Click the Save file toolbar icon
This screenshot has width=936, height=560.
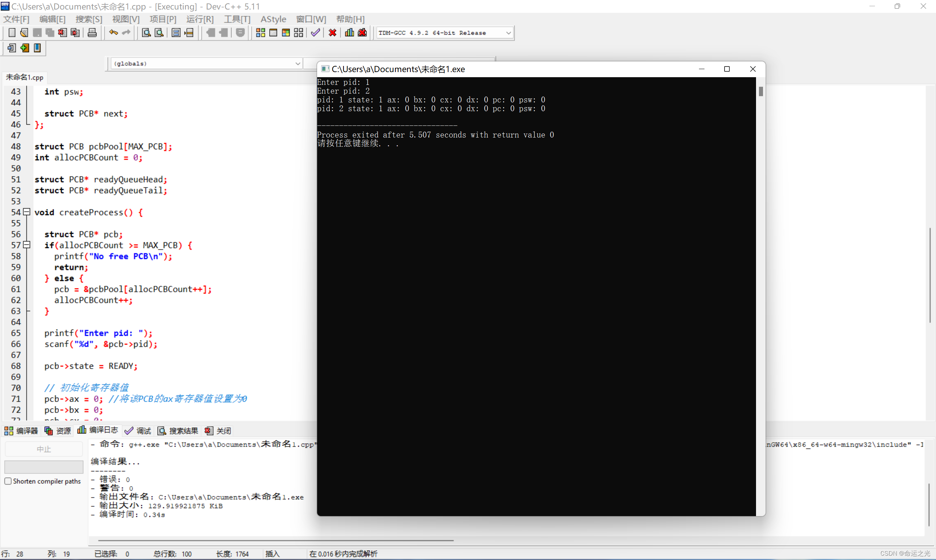[37, 33]
